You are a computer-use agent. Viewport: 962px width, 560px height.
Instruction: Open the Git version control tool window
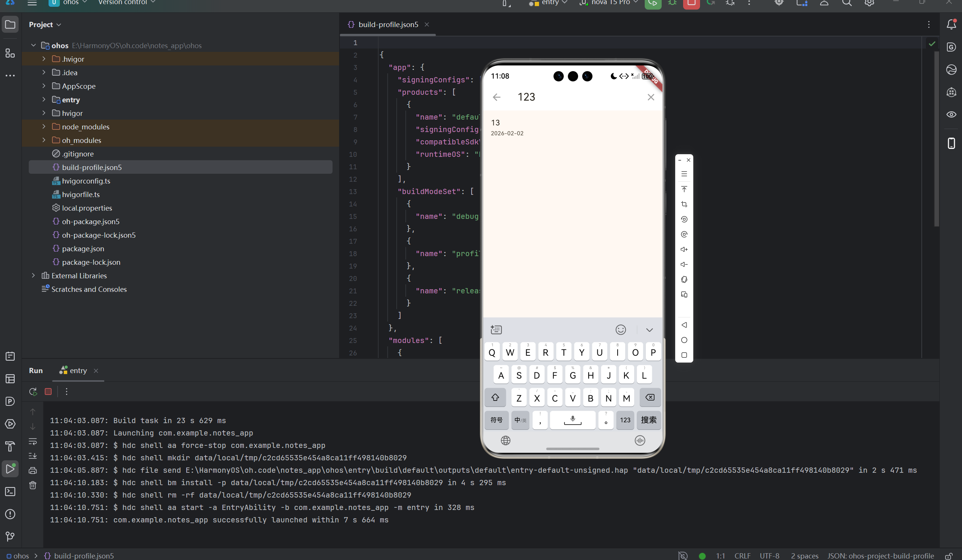pos(10,536)
